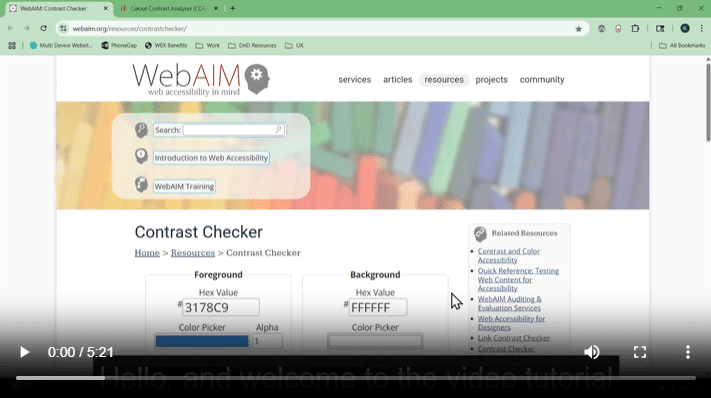
Task: Expand the DnD Resources bookmarks folder
Action: (x=252, y=45)
